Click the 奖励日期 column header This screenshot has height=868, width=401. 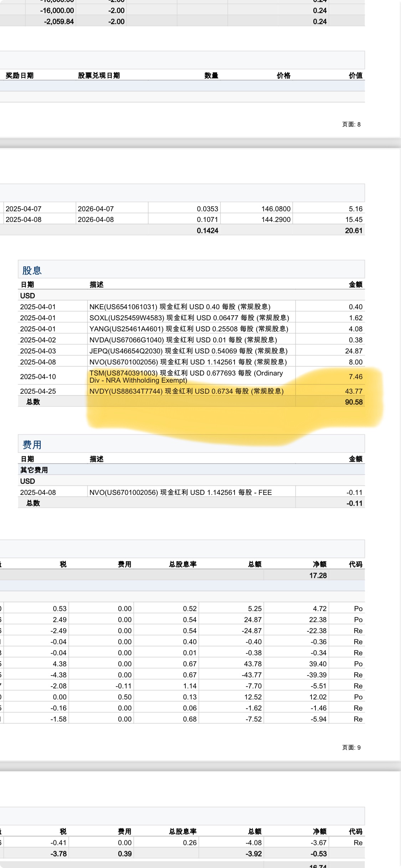pyautogui.click(x=20, y=76)
